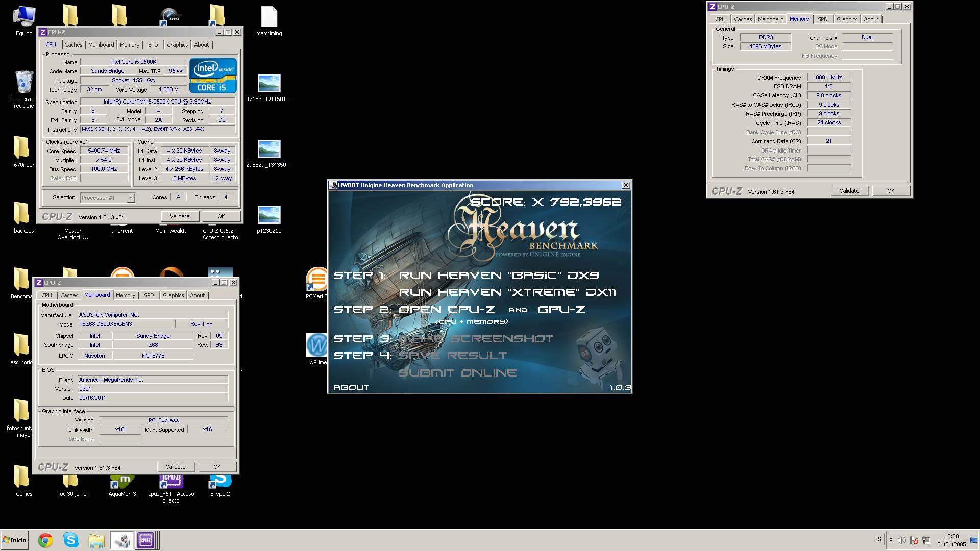Click Take Screenshot step in Heaven

[x=476, y=339]
